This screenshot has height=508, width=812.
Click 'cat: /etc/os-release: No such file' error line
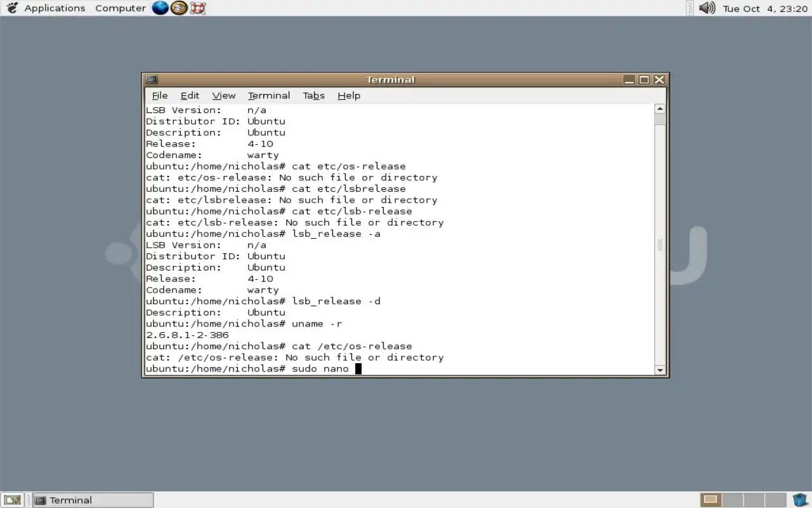[295, 358]
